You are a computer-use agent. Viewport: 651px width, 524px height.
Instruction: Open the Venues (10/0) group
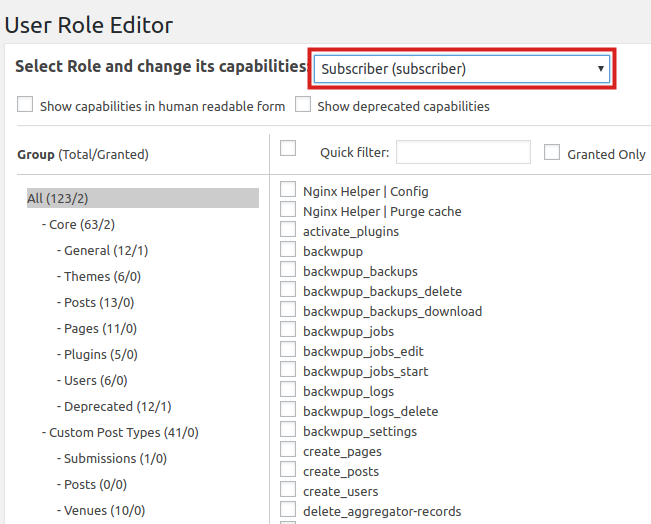(x=104, y=511)
